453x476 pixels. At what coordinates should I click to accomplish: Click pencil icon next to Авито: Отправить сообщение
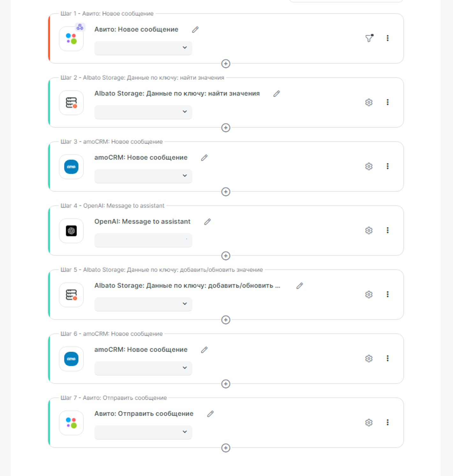[210, 414]
